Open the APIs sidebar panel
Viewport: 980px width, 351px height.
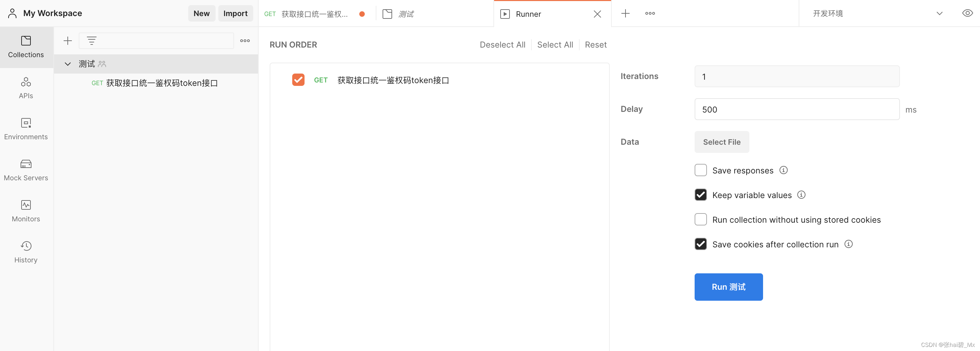coord(26,88)
